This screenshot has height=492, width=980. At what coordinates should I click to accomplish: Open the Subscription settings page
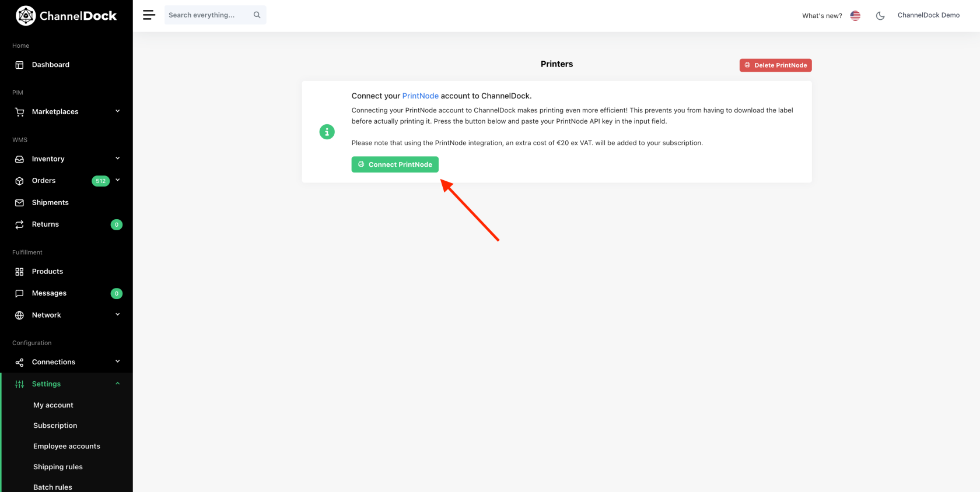[55, 426]
